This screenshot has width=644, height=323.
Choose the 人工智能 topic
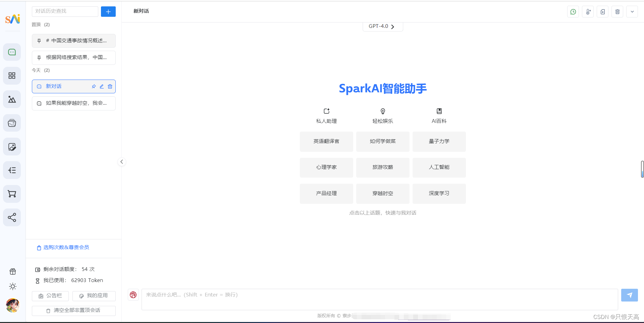click(x=439, y=167)
